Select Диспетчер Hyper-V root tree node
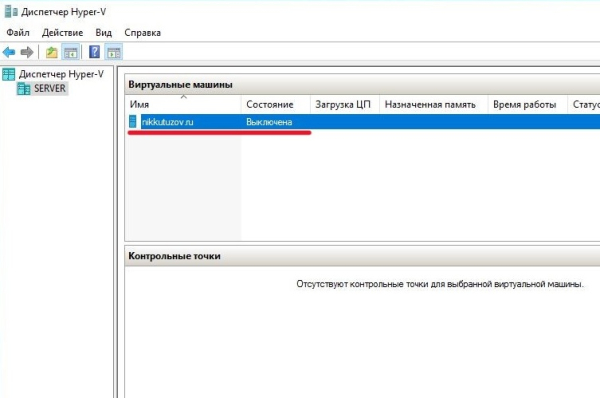The image size is (600, 398). 61,74
